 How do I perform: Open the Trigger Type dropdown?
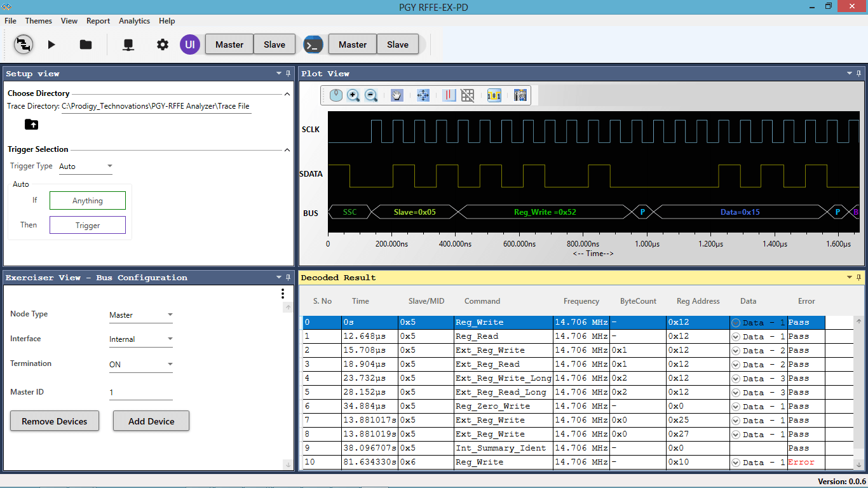point(86,166)
